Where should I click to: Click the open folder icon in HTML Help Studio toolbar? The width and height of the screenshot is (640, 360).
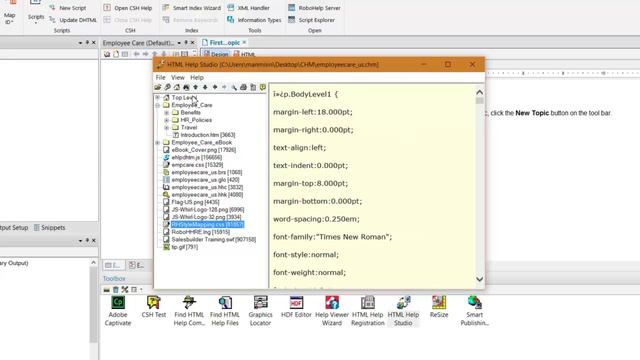(x=158, y=87)
